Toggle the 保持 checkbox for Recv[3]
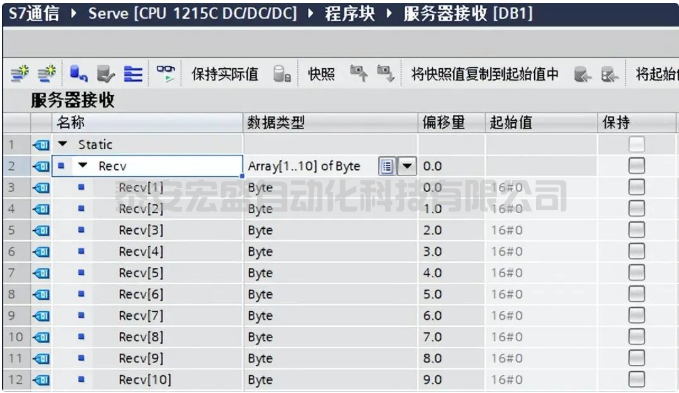This screenshot has height=393, width=679. coord(636,230)
